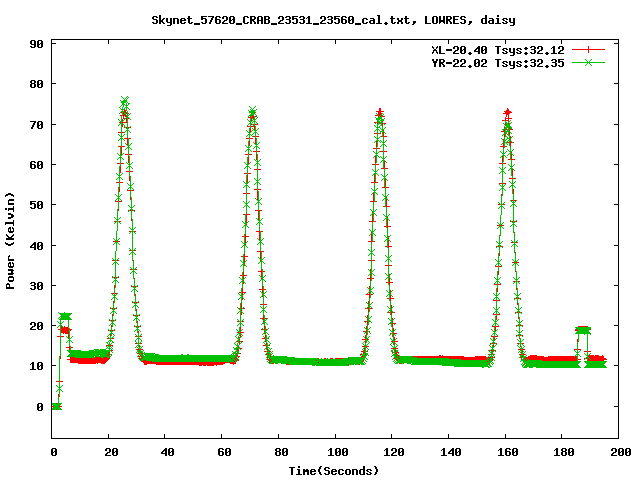Viewport: 640px width, 480px height.
Task: Click green line sample in YR legend
Action: coord(588,62)
